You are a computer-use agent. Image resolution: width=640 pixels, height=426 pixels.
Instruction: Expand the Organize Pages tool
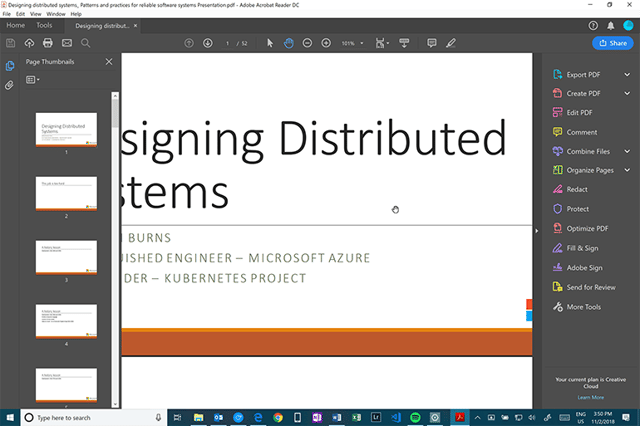point(627,170)
